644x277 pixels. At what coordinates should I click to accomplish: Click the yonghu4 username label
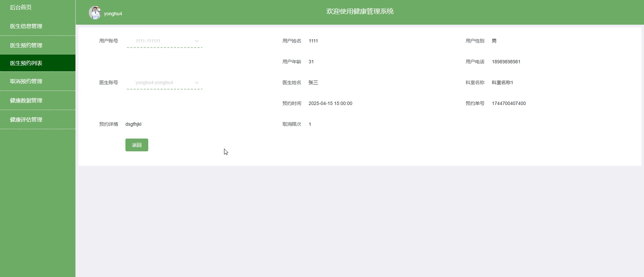(x=113, y=14)
